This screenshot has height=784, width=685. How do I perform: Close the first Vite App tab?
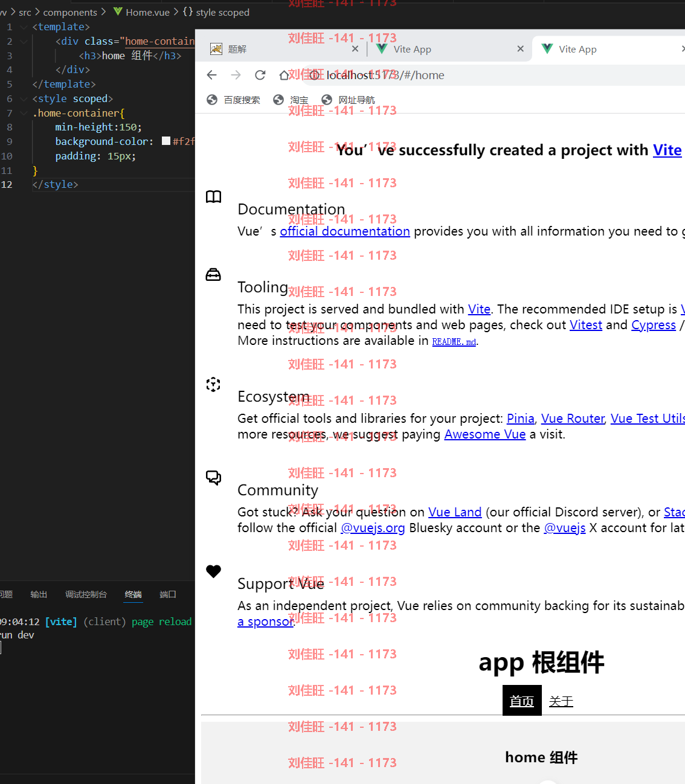pos(521,49)
